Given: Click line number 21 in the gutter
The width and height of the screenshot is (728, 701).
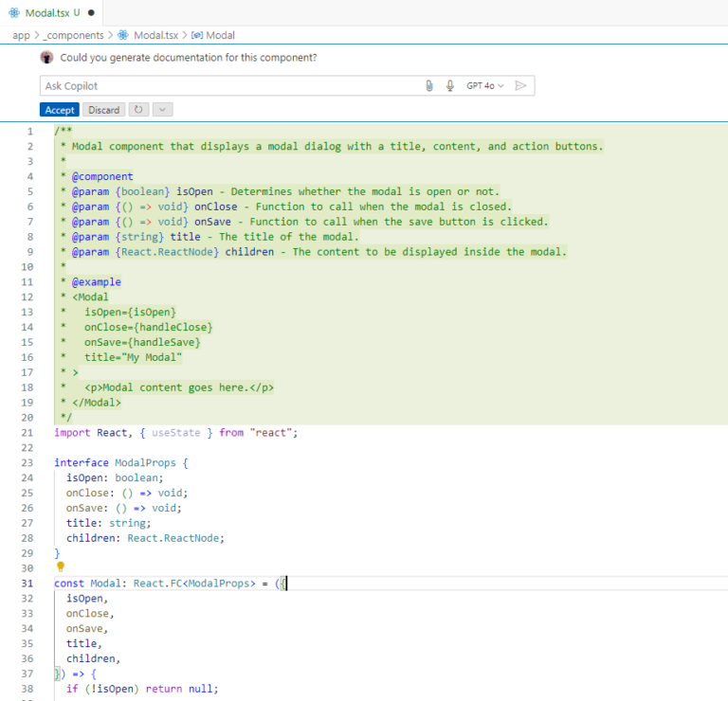Looking at the screenshot, I should [x=27, y=433].
